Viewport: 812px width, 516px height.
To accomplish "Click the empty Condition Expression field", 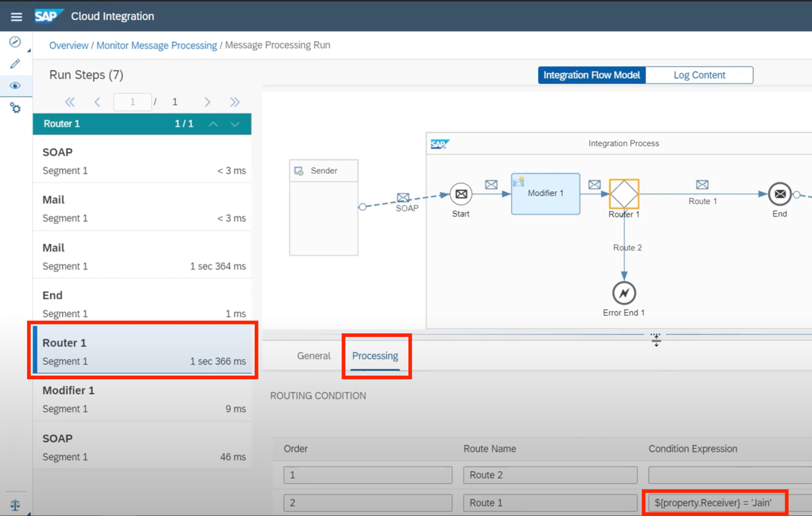I will (x=730, y=475).
